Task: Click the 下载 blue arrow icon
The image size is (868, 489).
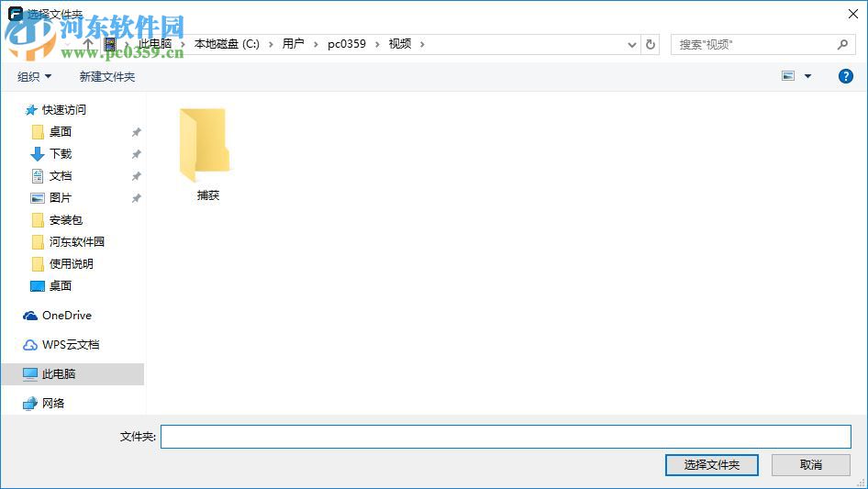Action: (37, 154)
